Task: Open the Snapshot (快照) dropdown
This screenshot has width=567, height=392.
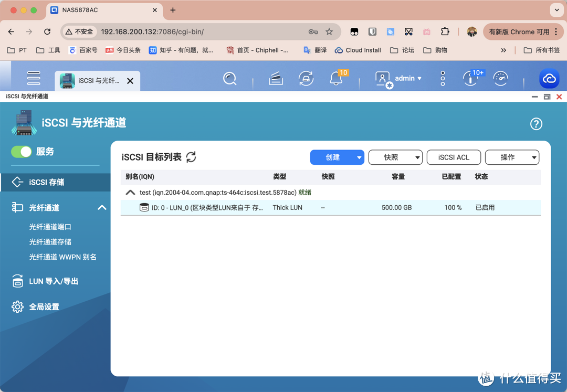Action: (x=395, y=157)
